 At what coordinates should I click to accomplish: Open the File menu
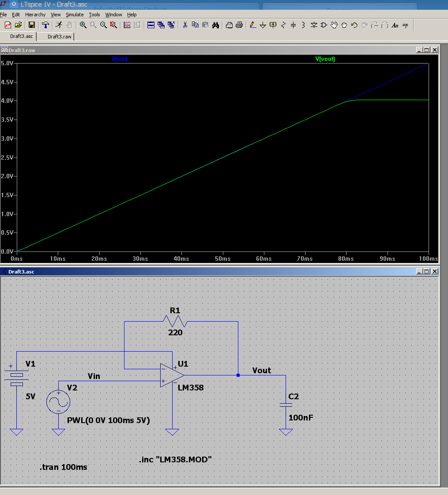coord(4,15)
